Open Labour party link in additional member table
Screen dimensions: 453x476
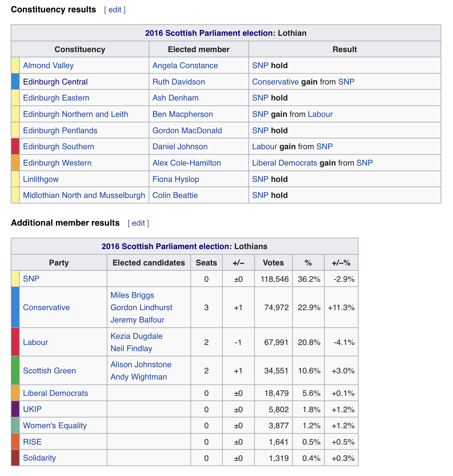click(x=35, y=342)
